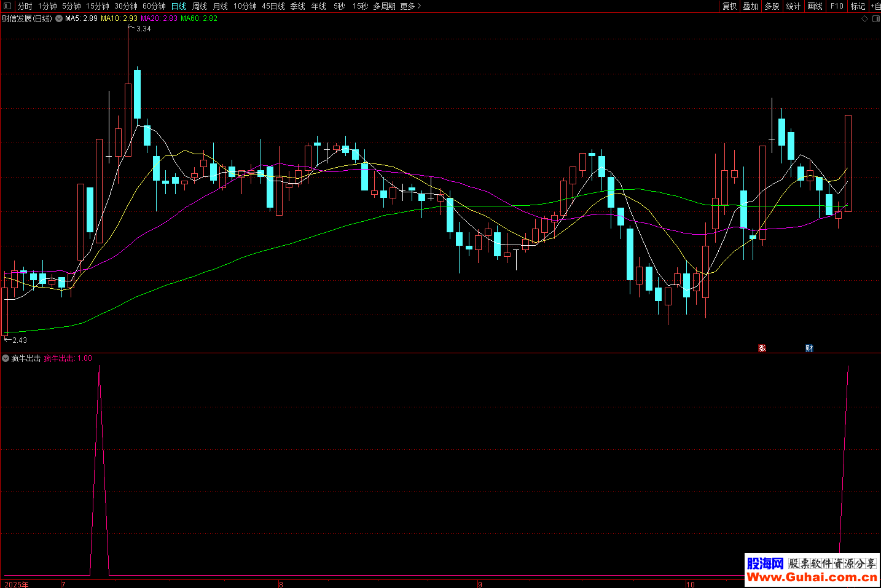Add stock to watchlist with +自
Image resolution: width=881 pixels, height=588 pixels.
click(875, 6)
